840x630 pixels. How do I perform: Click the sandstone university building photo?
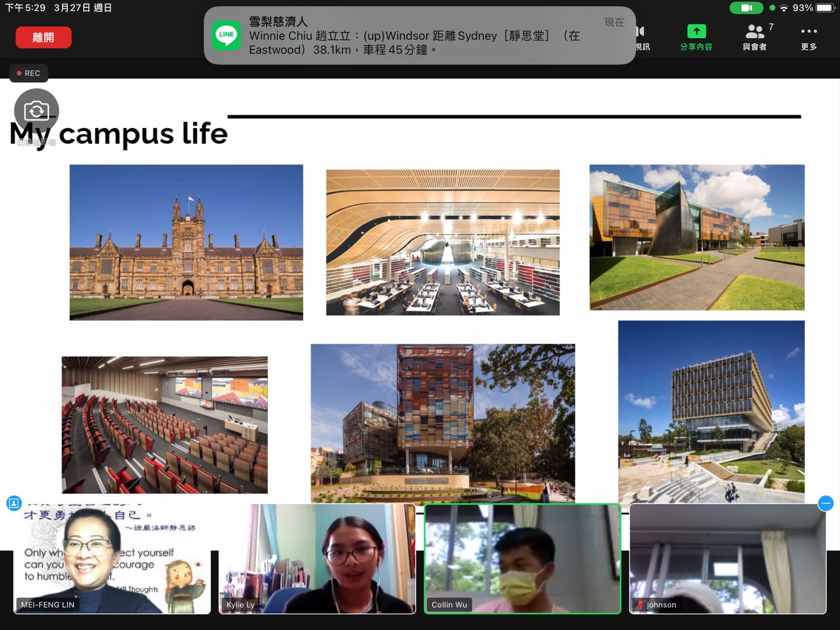(186, 243)
